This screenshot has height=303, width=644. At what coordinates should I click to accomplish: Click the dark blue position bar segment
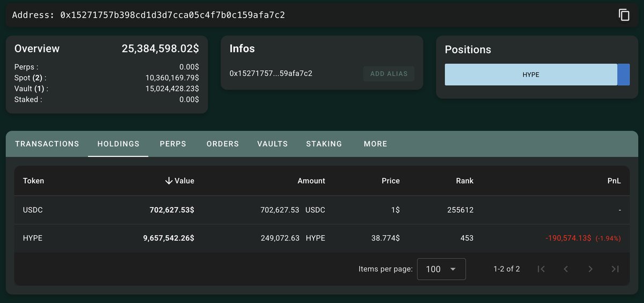(624, 75)
